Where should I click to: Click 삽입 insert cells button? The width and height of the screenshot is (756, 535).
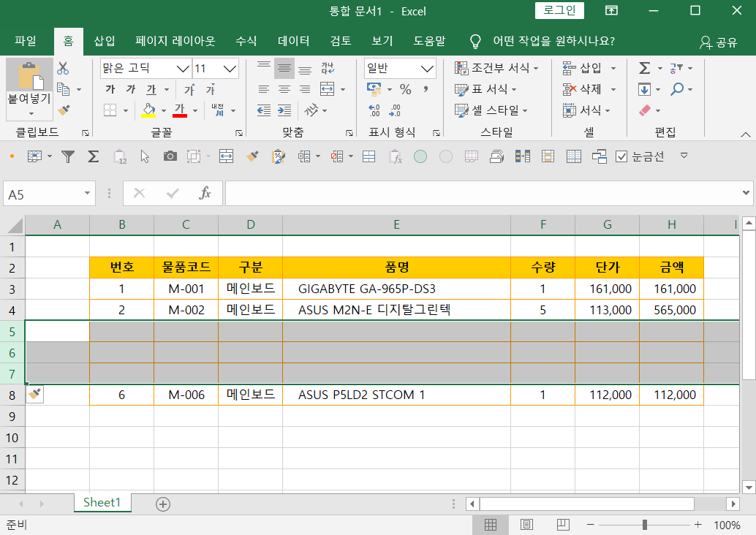click(x=582, y=68)
